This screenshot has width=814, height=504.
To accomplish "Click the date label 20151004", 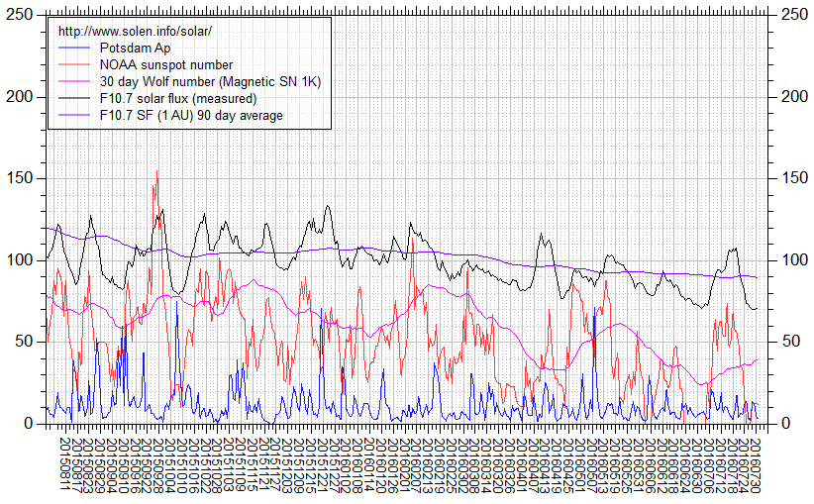I will click(x=170, y=465).
